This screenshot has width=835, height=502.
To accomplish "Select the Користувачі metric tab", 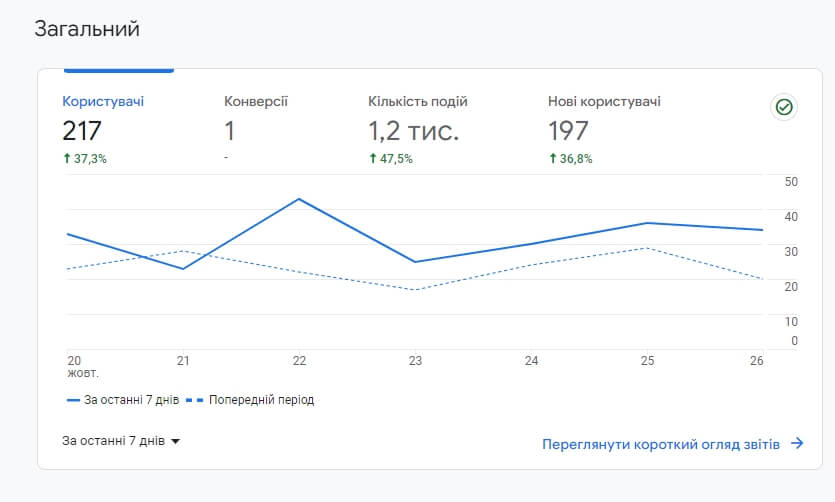I will (103, 101).
